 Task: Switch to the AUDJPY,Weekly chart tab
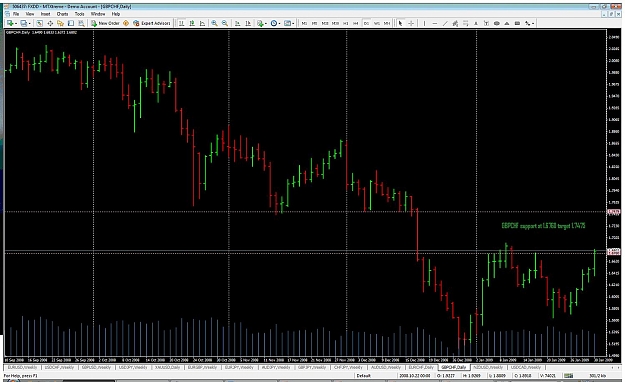pyautogui.click(x=275, y=367)
